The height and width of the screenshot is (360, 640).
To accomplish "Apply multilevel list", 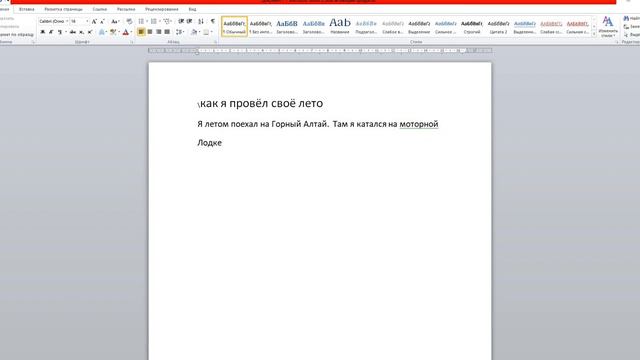I will (x=167, y=21).
